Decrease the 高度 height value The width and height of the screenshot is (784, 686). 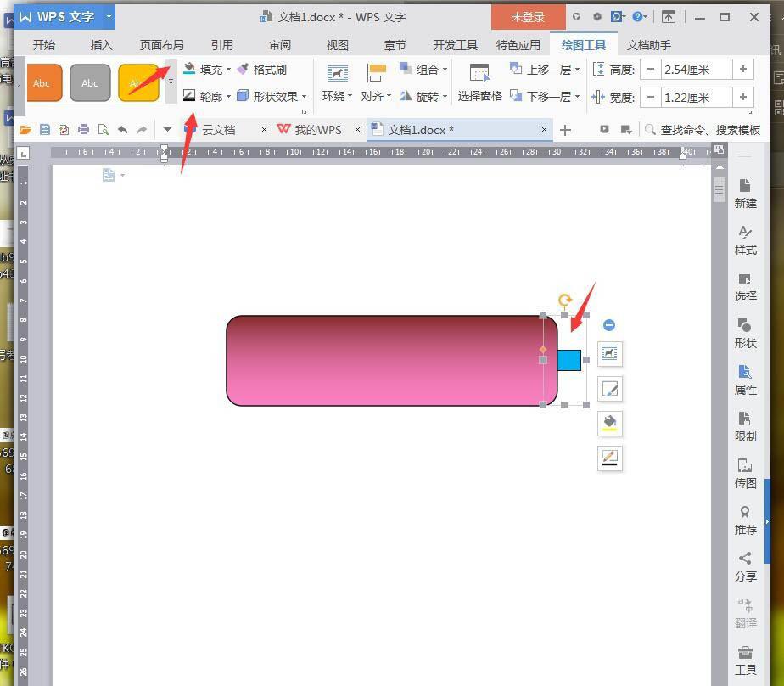651,69
